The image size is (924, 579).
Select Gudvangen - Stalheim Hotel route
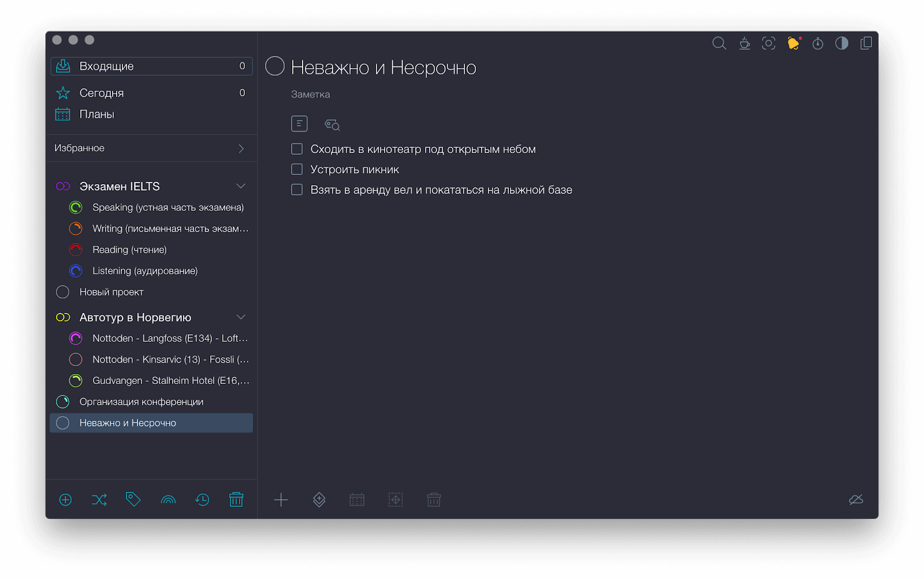pos(171,380)
